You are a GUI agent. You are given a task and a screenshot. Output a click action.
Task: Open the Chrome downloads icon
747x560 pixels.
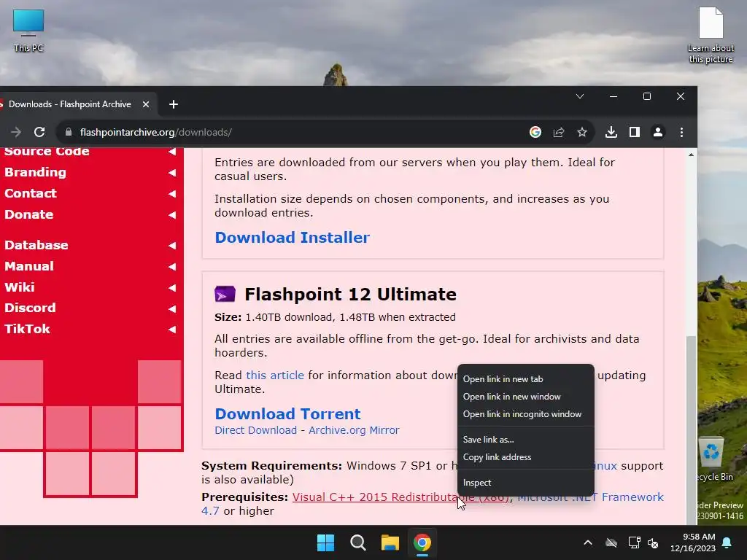click(x=611, y=132)
